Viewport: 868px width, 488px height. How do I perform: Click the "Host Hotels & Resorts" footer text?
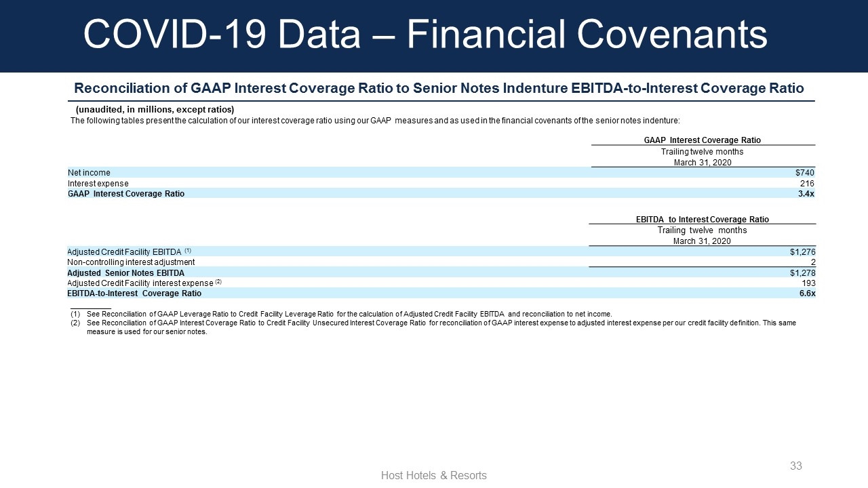(434, 476)
